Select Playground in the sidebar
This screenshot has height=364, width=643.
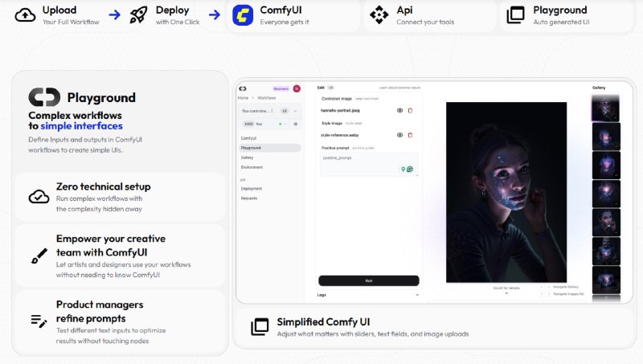coord(269,148)
